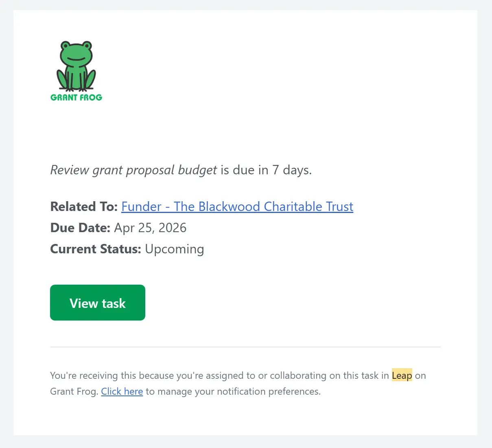The image size is (492, 448).
Task: Click the Current Status: bold label
Action: [96, 249]
